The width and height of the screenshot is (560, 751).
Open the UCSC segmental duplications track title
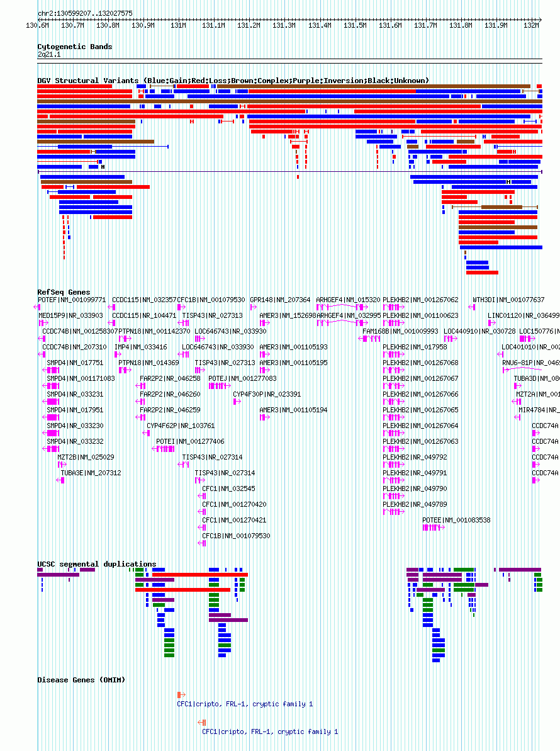(x=97, y=564)
